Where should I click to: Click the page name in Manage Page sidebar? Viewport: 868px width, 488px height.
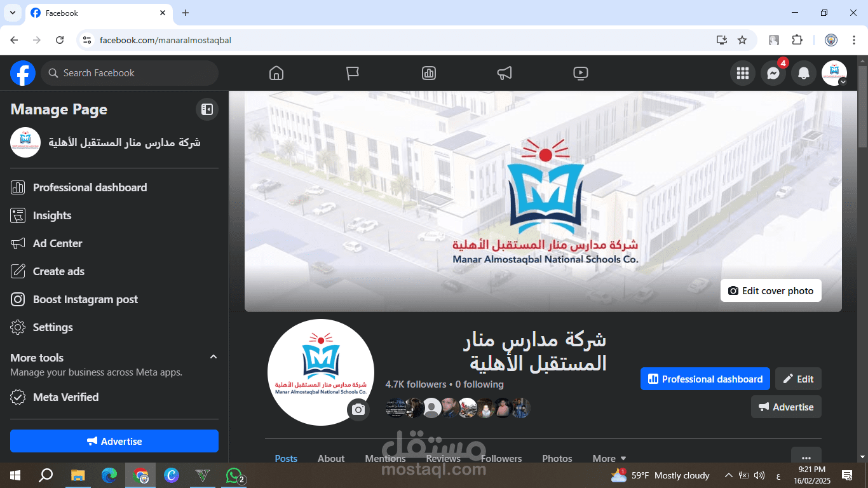(x=125, y=142)
